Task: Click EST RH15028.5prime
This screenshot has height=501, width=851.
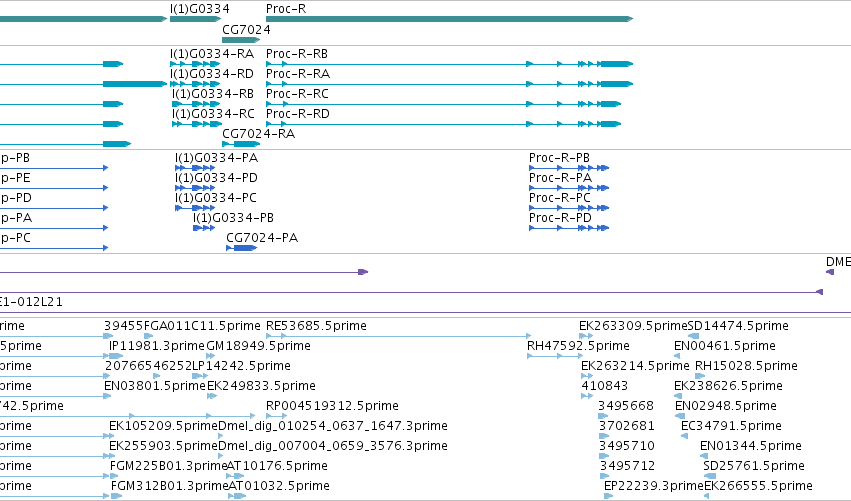Action: (746, 366)
